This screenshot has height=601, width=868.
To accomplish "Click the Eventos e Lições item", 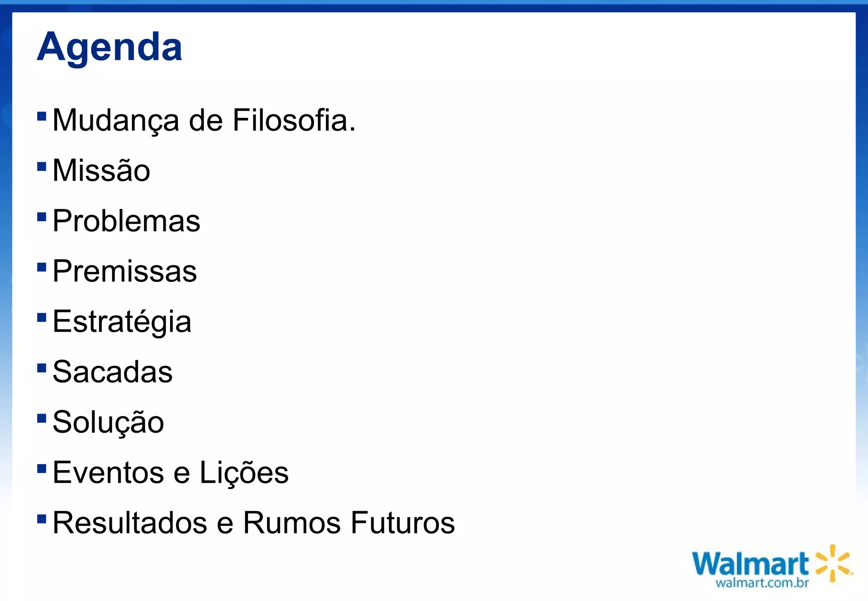I will click(x=170, y=473).
